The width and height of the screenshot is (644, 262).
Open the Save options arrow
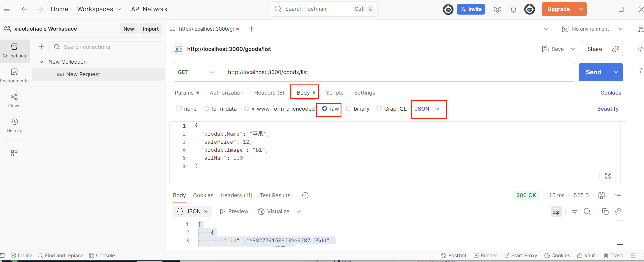pyautogui.click(x=573, y=49)
